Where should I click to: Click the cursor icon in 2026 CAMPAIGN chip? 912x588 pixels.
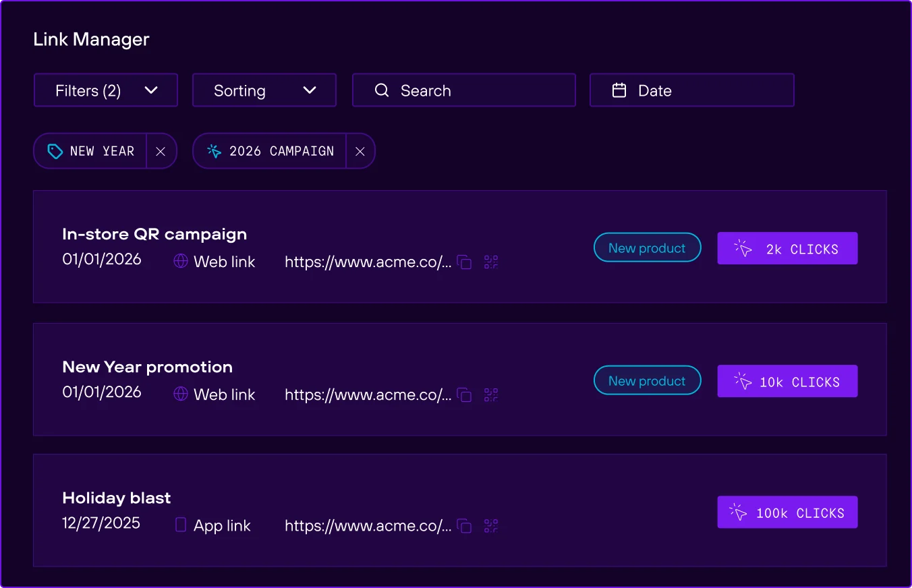(x=214, y=151)
